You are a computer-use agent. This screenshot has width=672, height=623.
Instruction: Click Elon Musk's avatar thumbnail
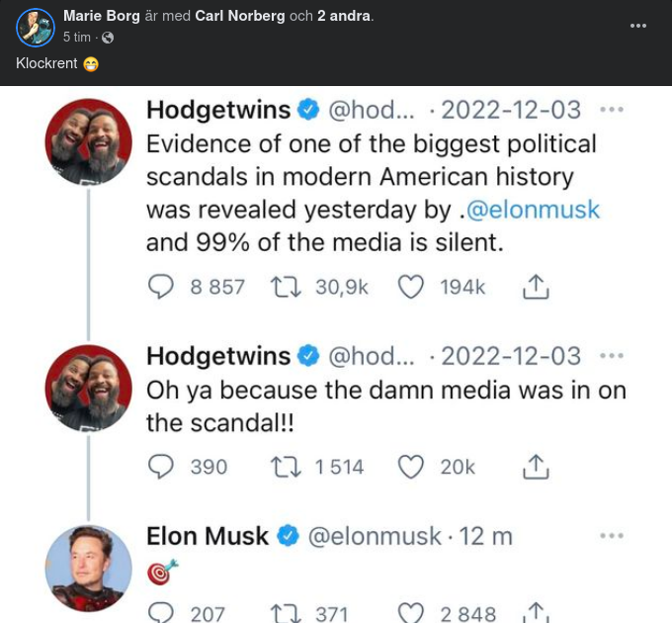coord(88,567)
